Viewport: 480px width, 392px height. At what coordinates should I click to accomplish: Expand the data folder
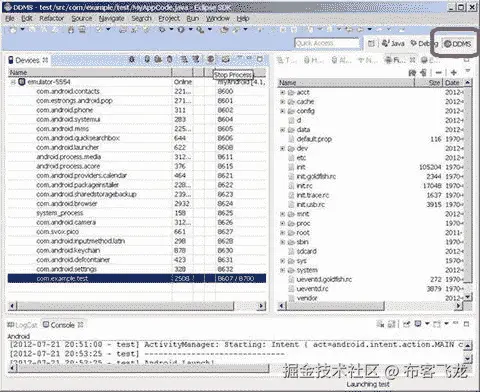[x=283, y=130]
